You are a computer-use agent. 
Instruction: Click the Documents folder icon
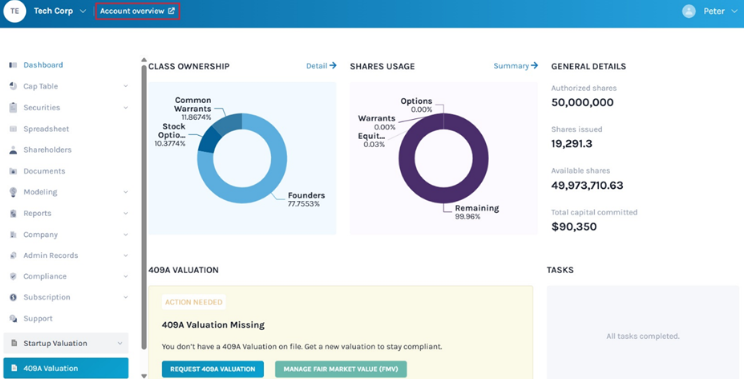click(13, 171)
